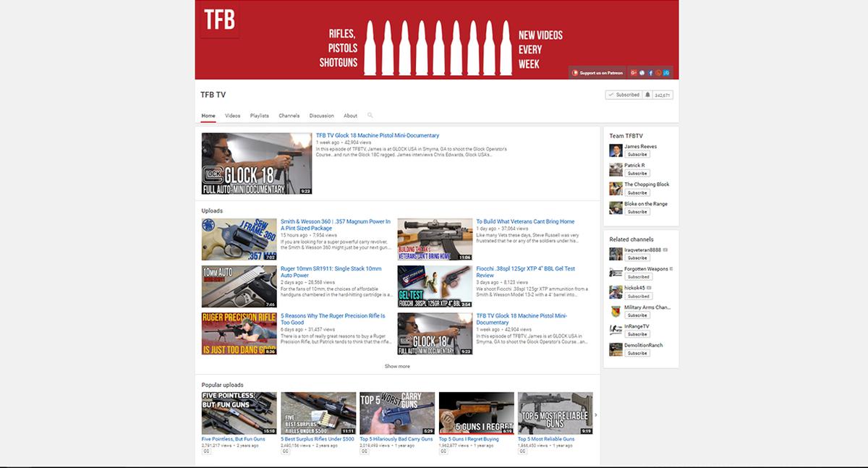Open Iraqveteran8888 channel avatar

click(616, 254)
